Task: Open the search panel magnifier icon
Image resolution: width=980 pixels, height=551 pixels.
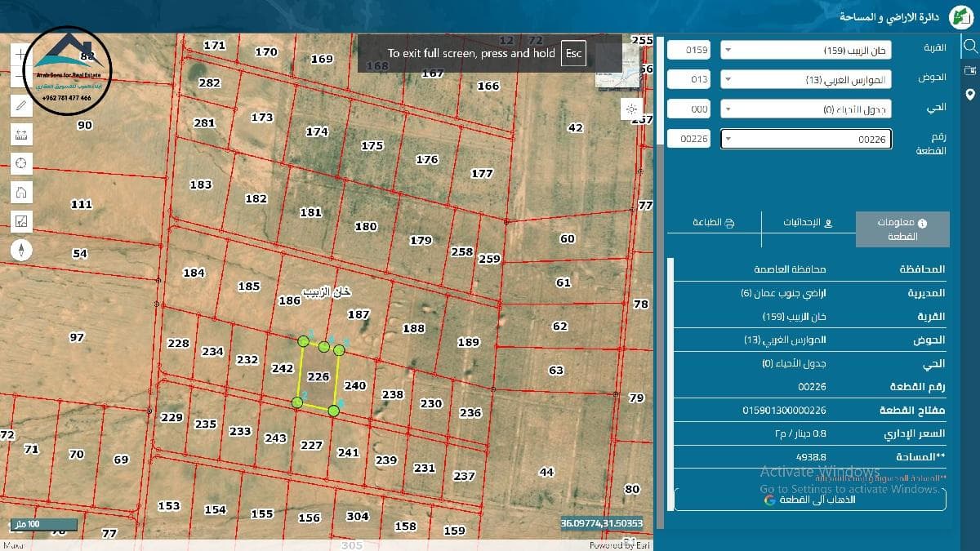Action: [970, 46]
